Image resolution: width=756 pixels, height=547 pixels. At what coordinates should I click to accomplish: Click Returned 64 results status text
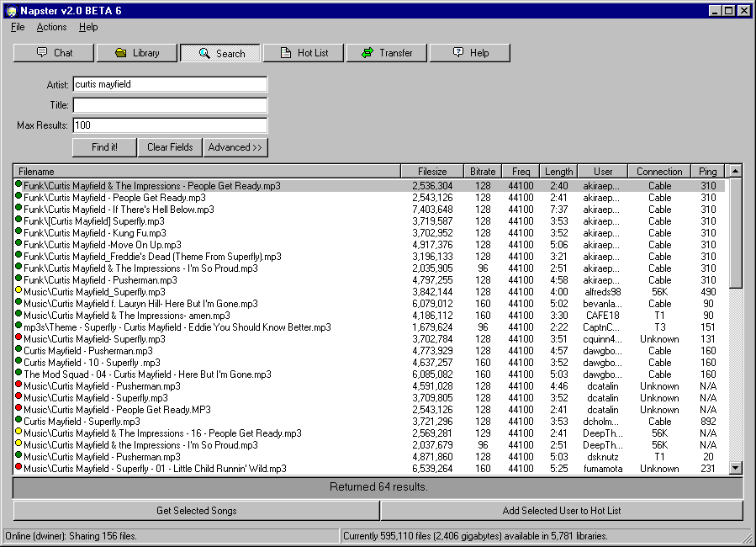click(x=378, y=486)
